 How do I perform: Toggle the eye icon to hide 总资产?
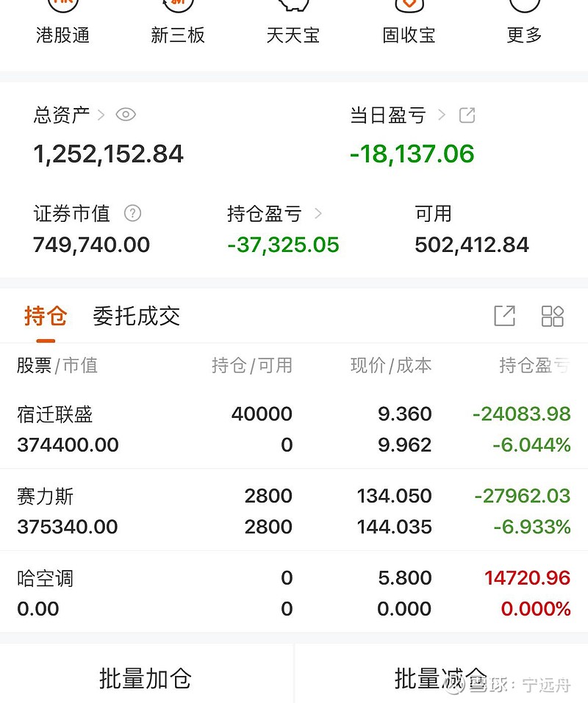[126, 115]
